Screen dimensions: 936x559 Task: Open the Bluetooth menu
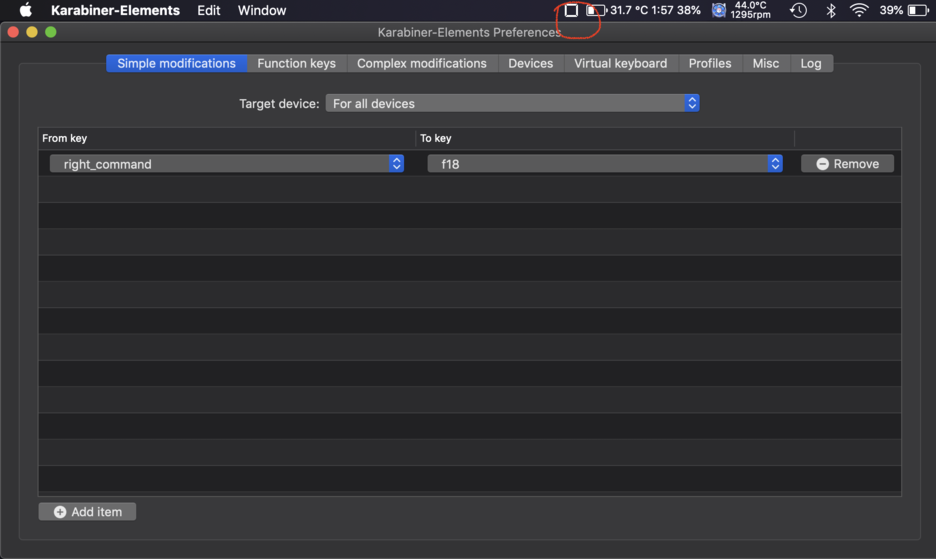830,10
